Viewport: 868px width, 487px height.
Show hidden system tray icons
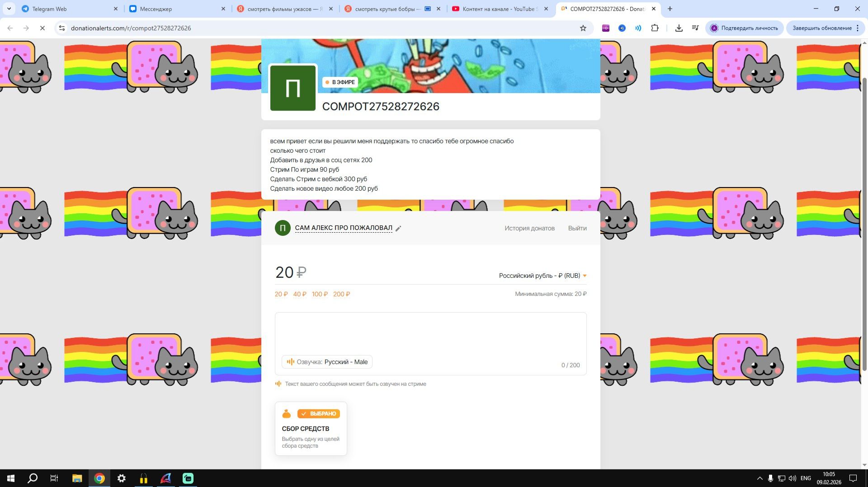coord(759,478)
